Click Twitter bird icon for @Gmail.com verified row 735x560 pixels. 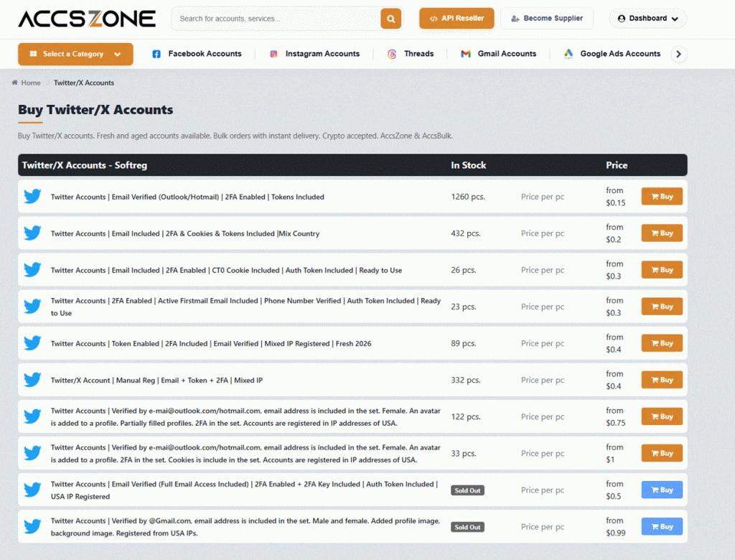(32, 526)
